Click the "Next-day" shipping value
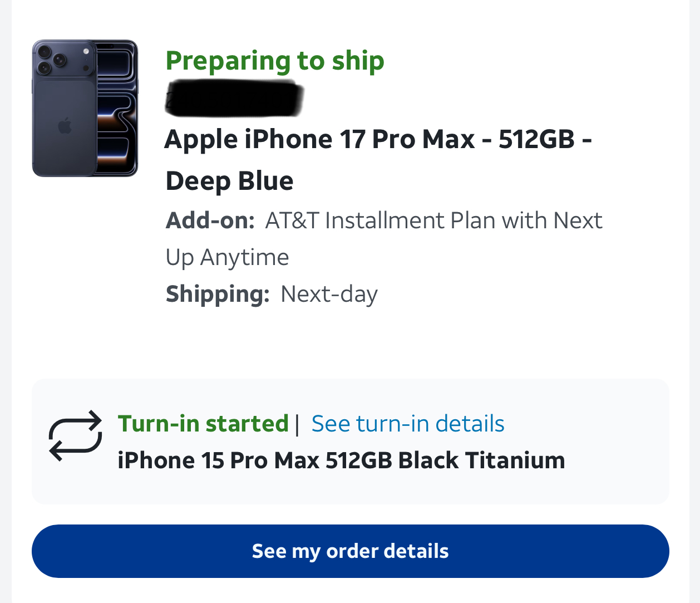The height and width of the screenshot is (603, 700). pos(329,294)
